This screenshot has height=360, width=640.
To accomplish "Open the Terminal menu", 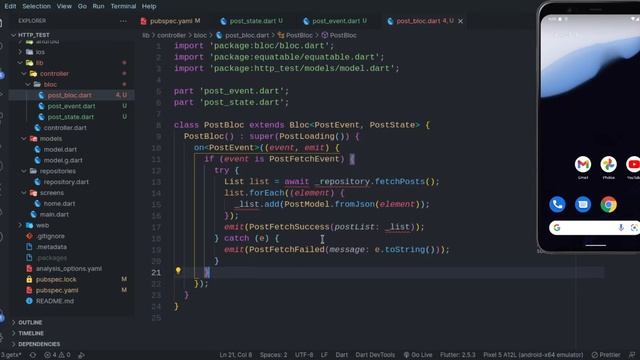I will click(x=123, y=6).
